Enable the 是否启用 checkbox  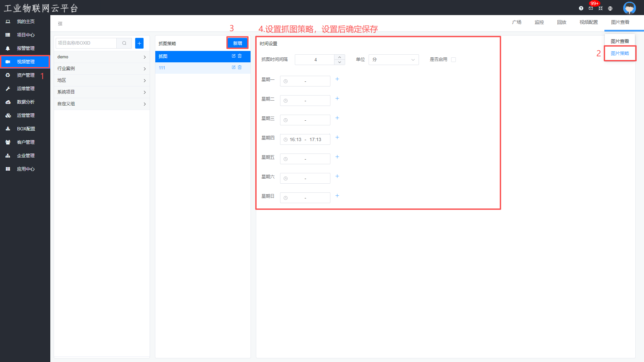[453, 60]
